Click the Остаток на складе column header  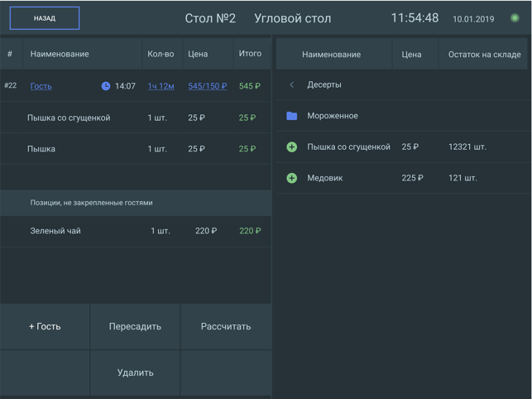(484, 55)
